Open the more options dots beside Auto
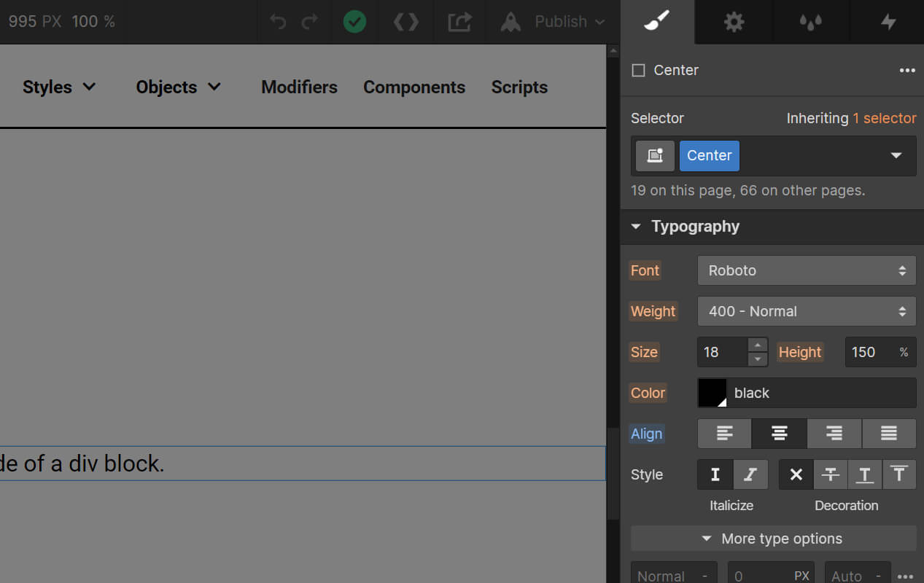Screen dimensions: 924x583 point(906,575)
